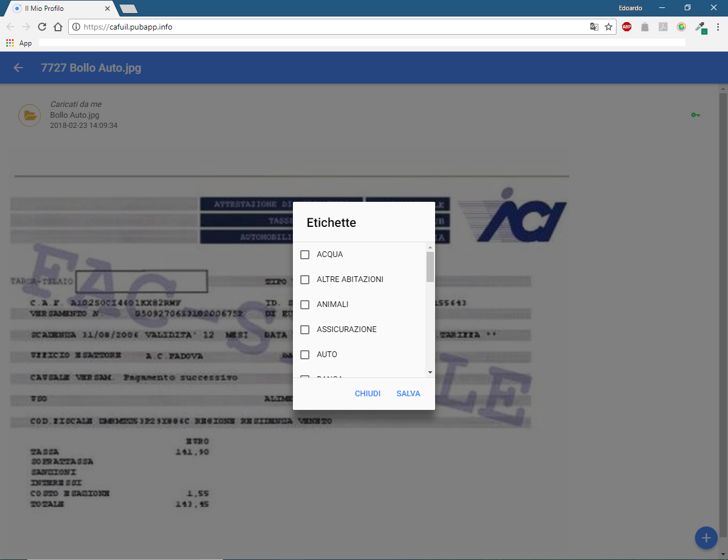Click the ACI logo on the document
Screen dimensions: 728x560
[x=512, y=216]
